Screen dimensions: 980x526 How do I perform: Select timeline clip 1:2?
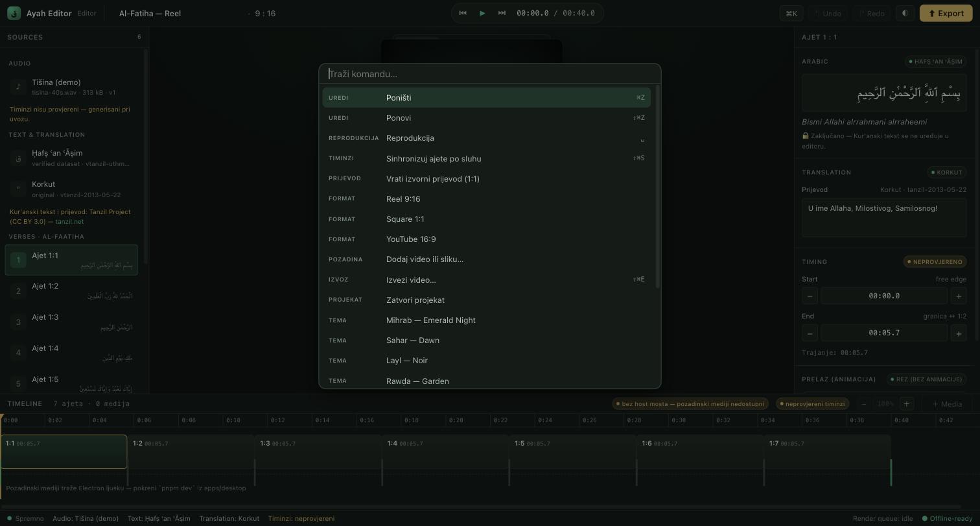point(191,451)
